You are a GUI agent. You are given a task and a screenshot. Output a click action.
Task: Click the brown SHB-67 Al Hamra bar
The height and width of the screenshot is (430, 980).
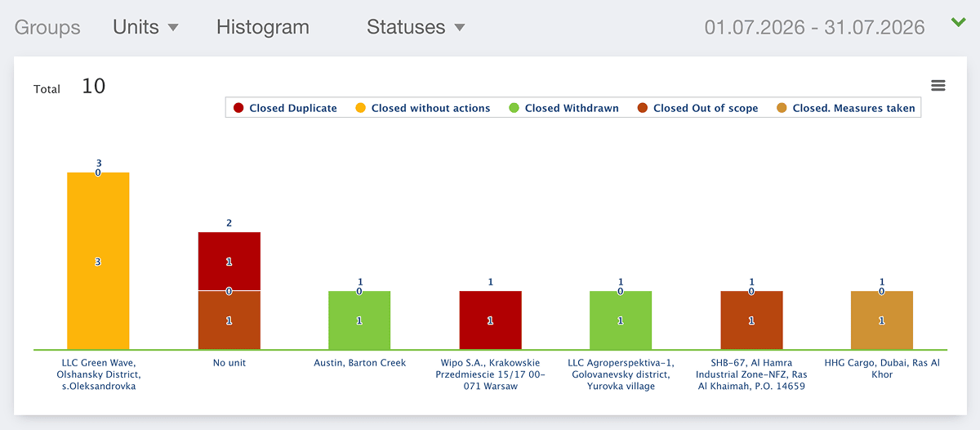(751, 320)
